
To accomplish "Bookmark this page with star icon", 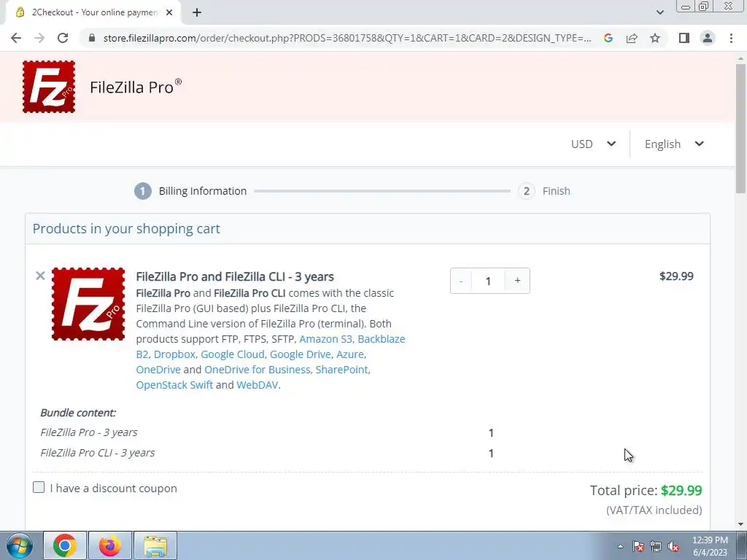I will tap(655, 38).
